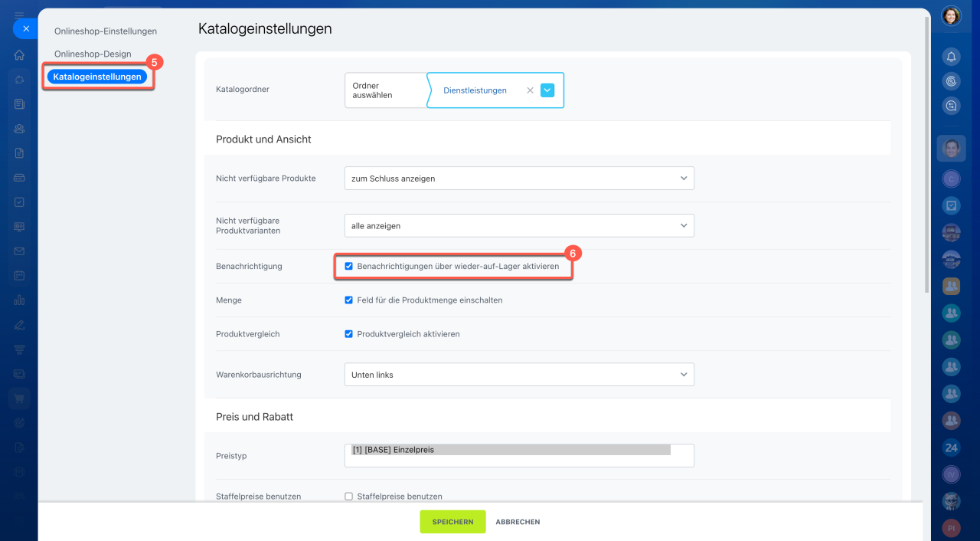Open the notifications bell icon
This screenshot has height=541, width=980.
951,56
